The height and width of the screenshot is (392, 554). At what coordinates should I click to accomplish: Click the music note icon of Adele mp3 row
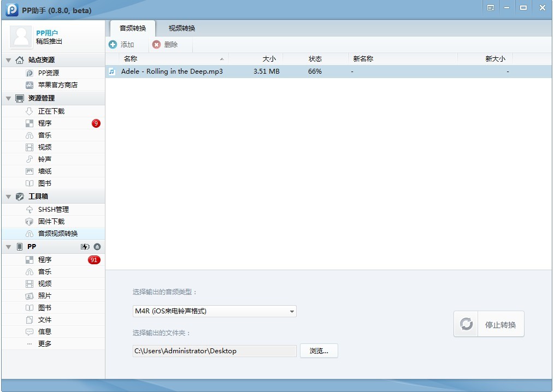[112, 72]
